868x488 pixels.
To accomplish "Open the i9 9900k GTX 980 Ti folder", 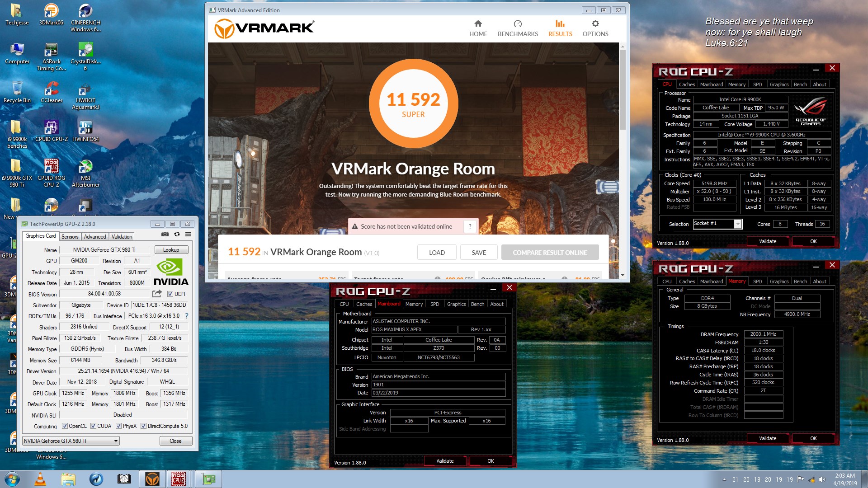I will pos(17,174).
